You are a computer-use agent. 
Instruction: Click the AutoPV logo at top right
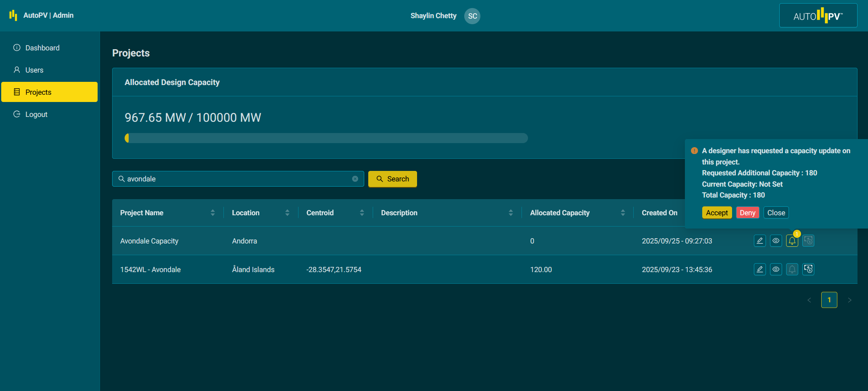tap(818, 16)
